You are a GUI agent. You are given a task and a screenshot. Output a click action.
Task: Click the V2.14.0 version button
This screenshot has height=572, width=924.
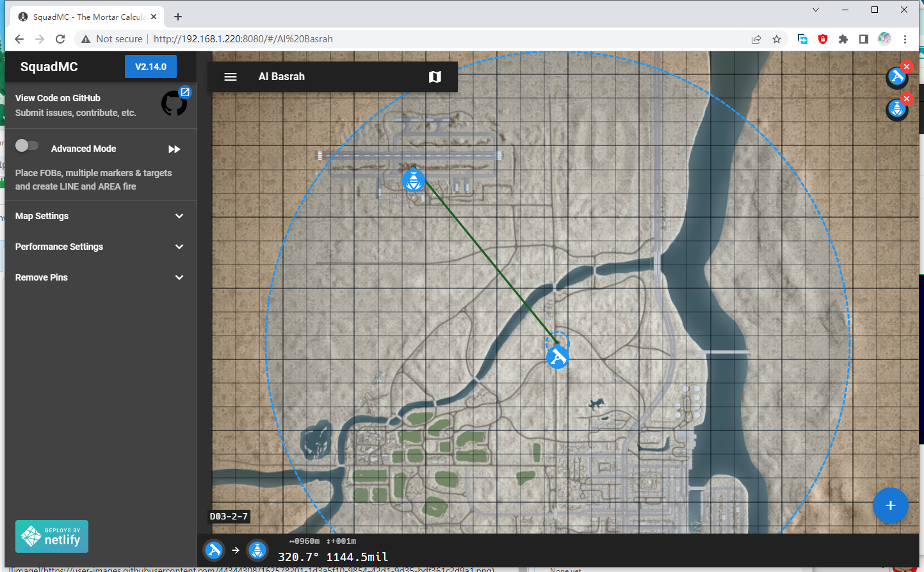click(150, 67)
